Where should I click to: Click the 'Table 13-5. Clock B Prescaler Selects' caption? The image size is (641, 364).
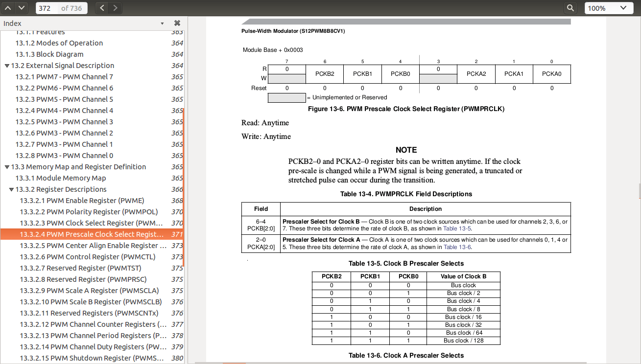(x=406, y=263)
